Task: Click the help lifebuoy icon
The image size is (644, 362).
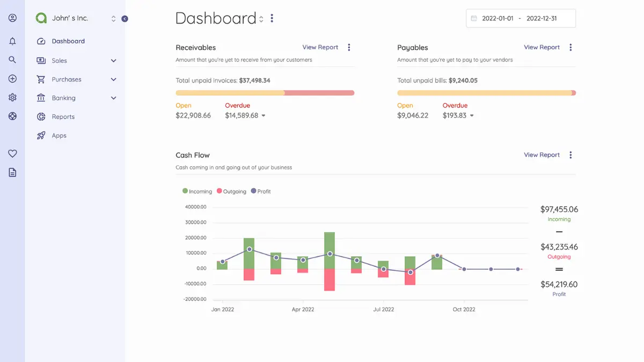Action: [12, 116]
